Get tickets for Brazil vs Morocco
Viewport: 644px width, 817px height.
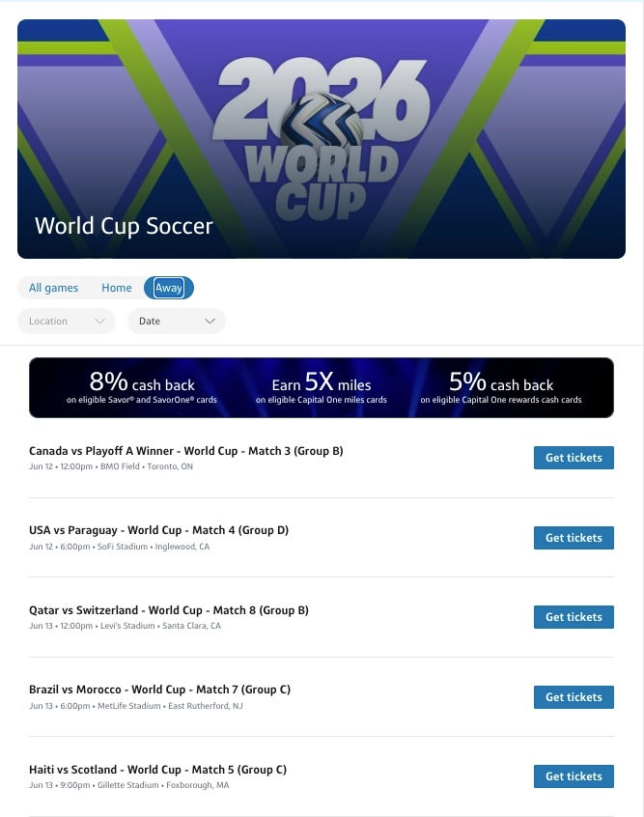pos(574,697)
